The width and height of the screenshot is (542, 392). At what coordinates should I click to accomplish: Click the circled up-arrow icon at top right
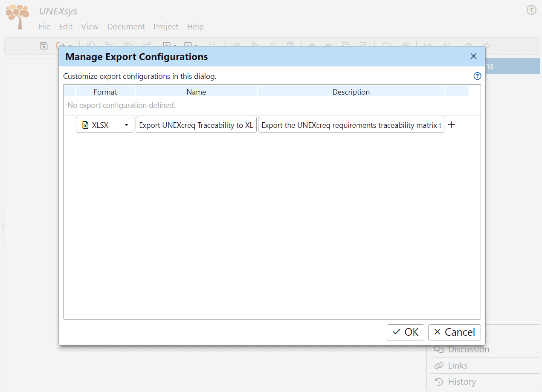(x=531, y=10)
